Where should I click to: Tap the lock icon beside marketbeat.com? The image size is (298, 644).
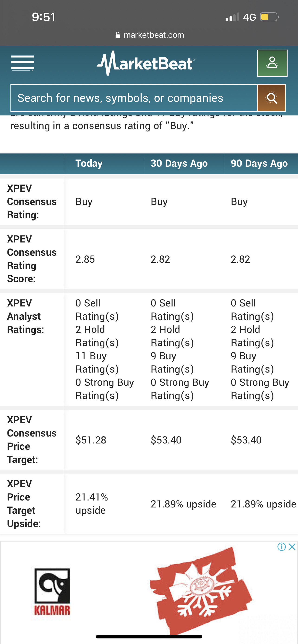118,35
